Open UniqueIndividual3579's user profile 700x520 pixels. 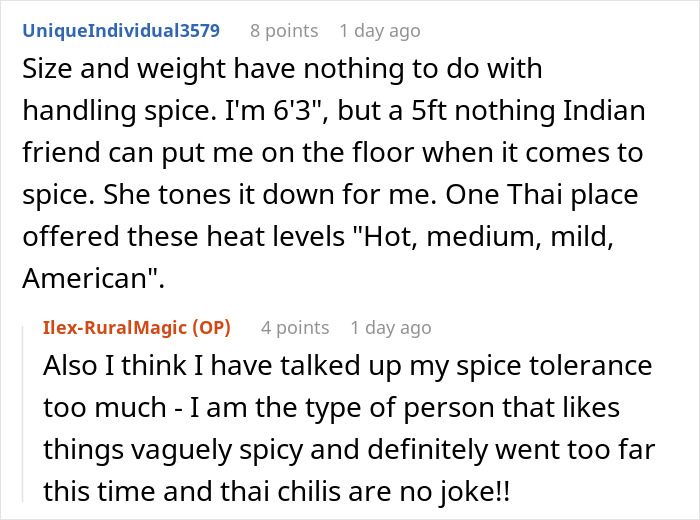click(120, 30)
